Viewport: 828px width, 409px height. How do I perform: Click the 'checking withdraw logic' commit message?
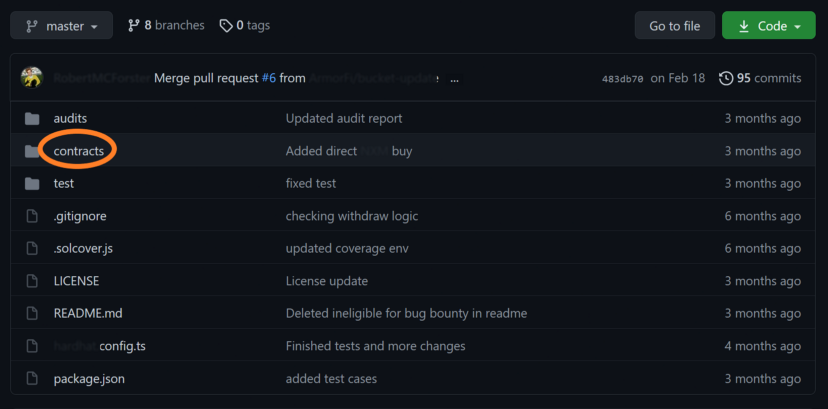pyautogui.click(x=352, y=216)
